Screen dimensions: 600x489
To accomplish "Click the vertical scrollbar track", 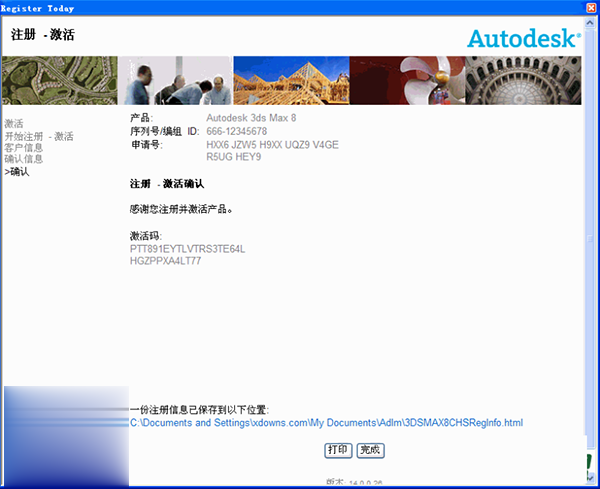I will (590, 240).
